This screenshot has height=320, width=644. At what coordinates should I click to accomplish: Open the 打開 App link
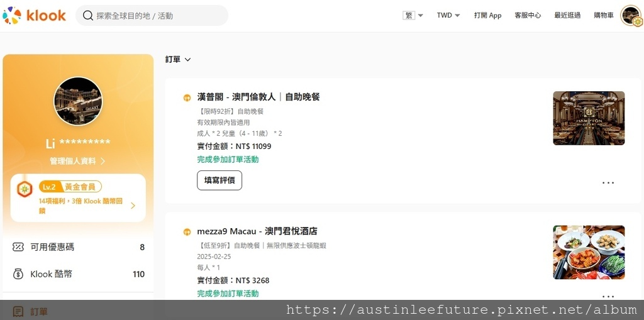pyautogui.click(x=487, y=15)
